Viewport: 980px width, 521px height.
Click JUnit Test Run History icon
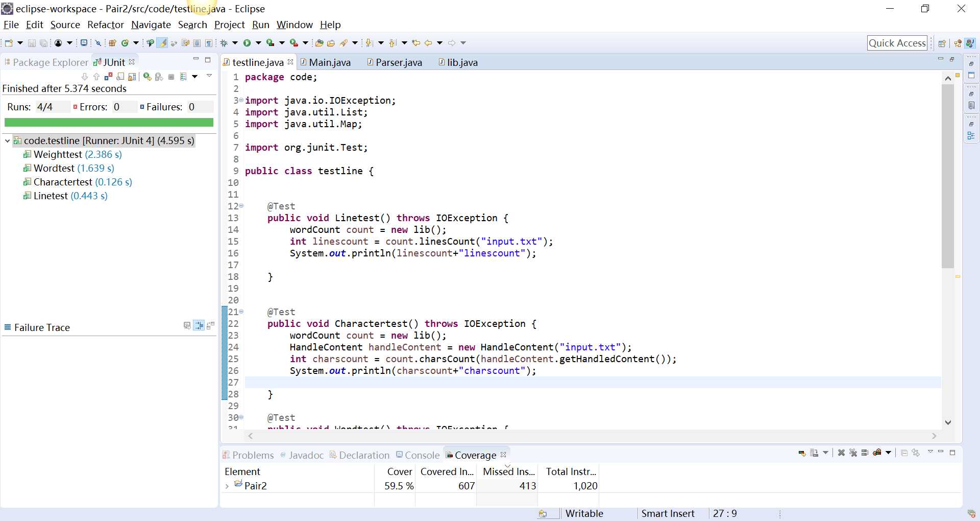(x=183, y=77)
